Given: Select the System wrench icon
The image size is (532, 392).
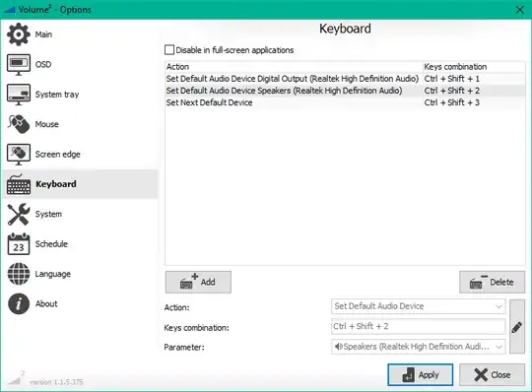Looking at the screenshot, I should 19,214.
